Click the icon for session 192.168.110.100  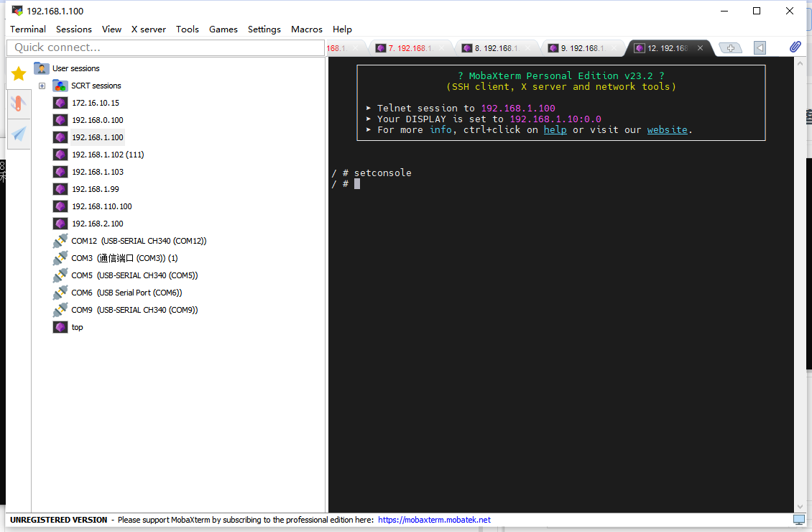[x=60, y=206]
